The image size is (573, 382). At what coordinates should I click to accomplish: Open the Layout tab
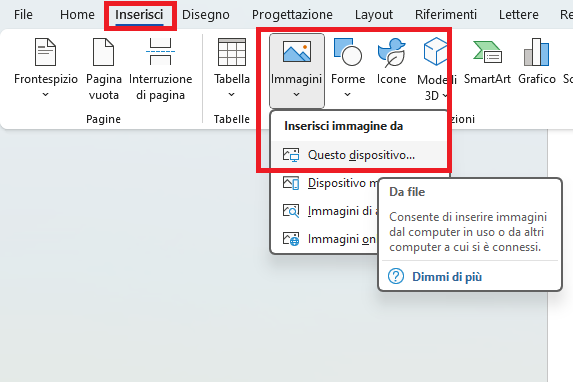click(x=373, y=15)
